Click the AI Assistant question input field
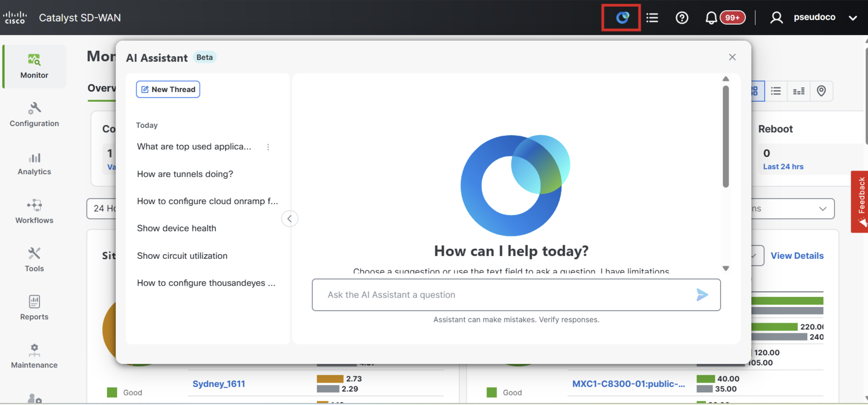Screen dimensions: 868x405 click(x=516, y=295)
